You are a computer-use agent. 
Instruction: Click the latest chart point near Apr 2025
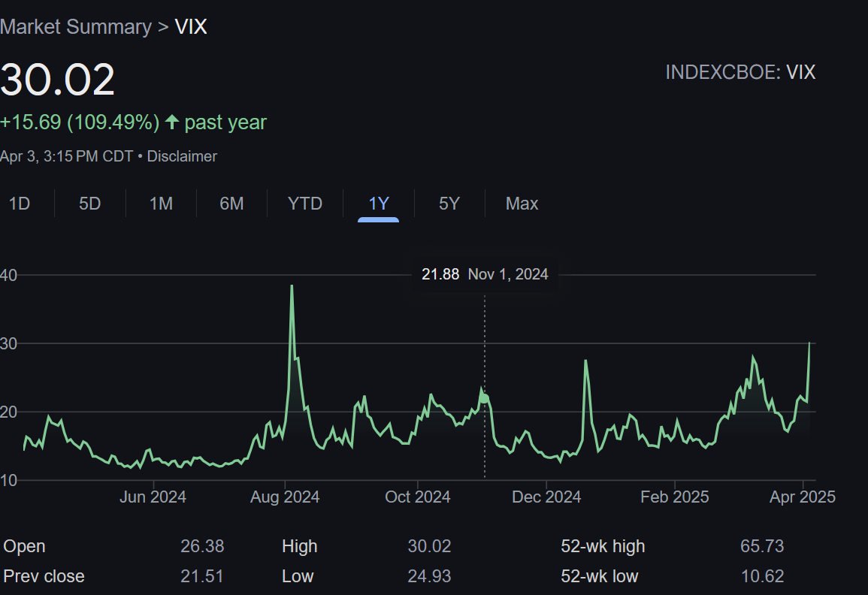coord(809,344)
